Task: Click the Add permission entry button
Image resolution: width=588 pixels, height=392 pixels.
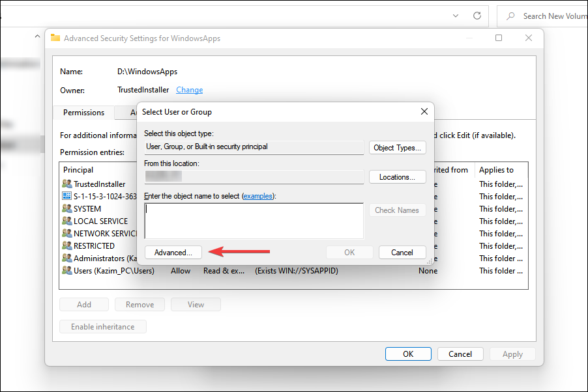Action: pyautogui.click(x=84, y=304)
